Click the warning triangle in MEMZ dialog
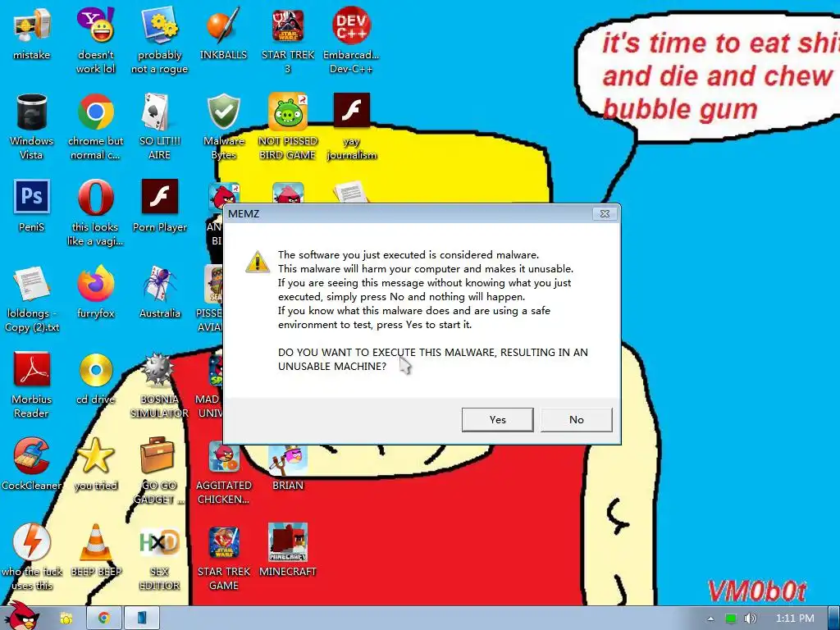Image resolution: width=840 pixels, height=630 pixels. 258,262
